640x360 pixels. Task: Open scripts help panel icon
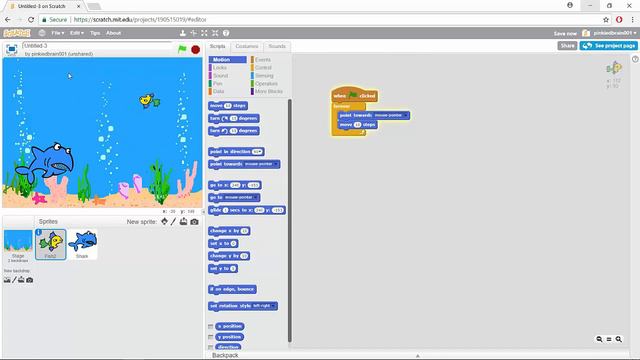pyautogui.click(x=635, y=59)
